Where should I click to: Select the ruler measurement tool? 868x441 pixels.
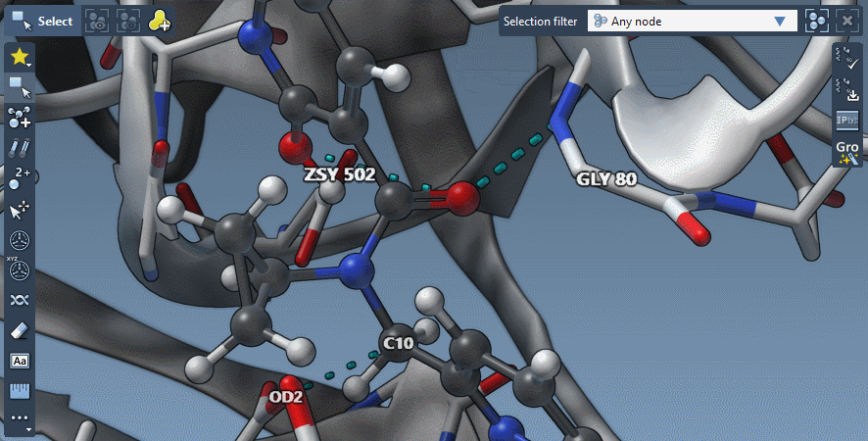click(x=20, y=391)
